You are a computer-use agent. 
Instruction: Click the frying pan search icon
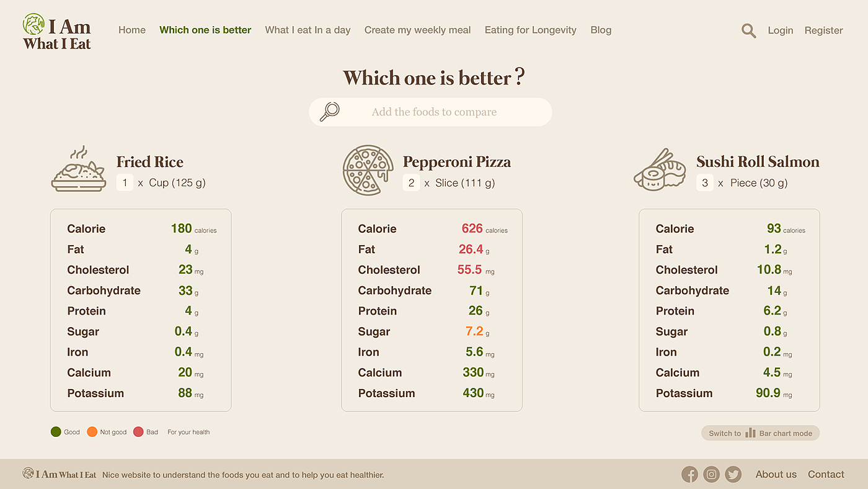point(329,112)
